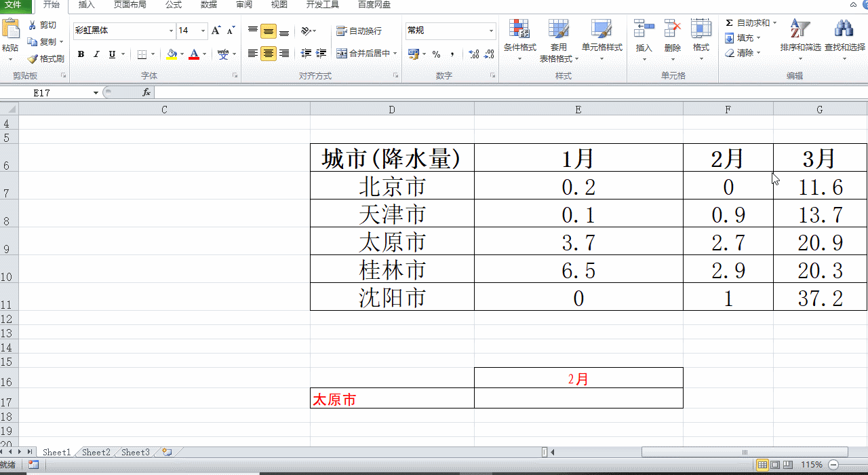Apply comma style number format
Image resolution: width=868 pixels, height=475 pixels.
click(452, 54)
